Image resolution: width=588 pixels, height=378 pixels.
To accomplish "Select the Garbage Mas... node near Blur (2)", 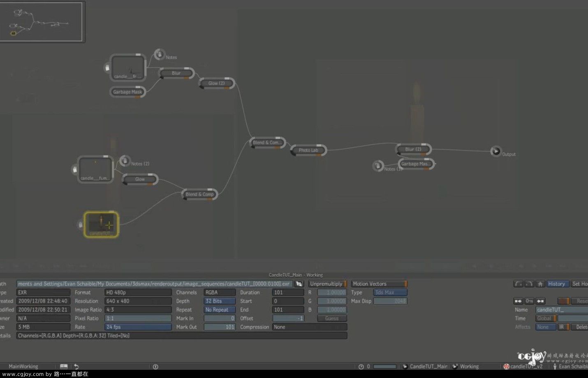I will 416,164.
